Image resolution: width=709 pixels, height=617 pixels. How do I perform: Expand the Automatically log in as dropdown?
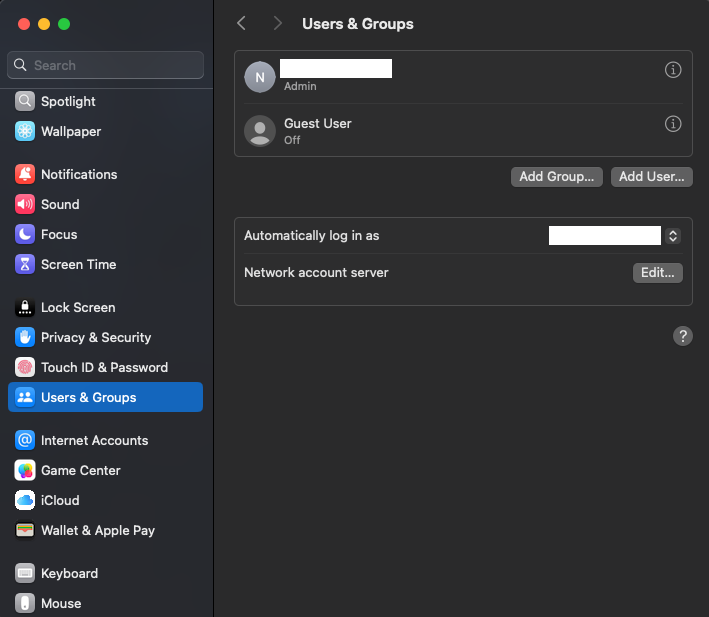coord(673,236)
